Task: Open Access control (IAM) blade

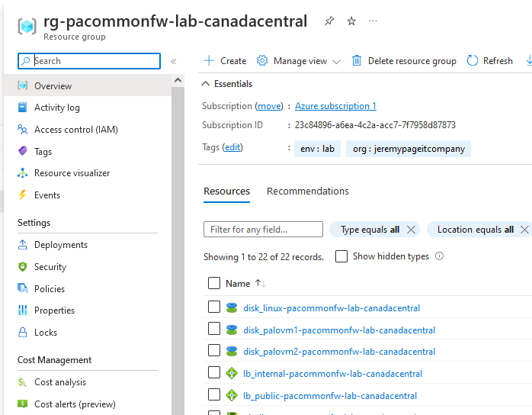Action: [75, 130]
